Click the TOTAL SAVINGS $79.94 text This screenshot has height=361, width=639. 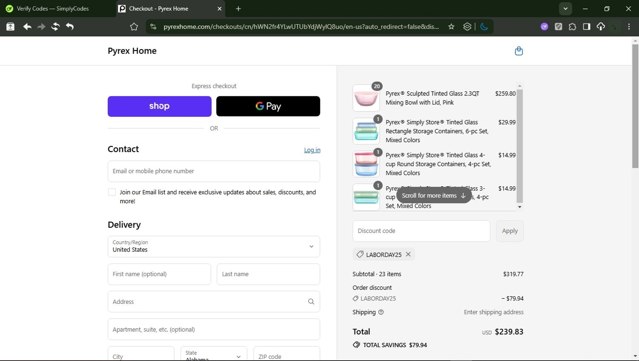pyautogui.click(x=395, y=345)
